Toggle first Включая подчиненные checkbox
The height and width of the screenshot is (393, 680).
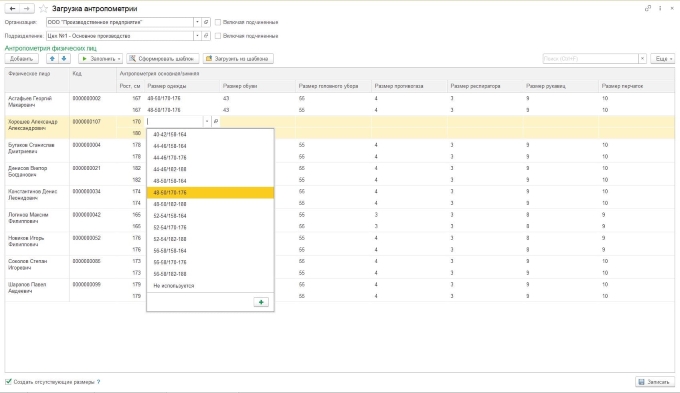pos(218,22)
